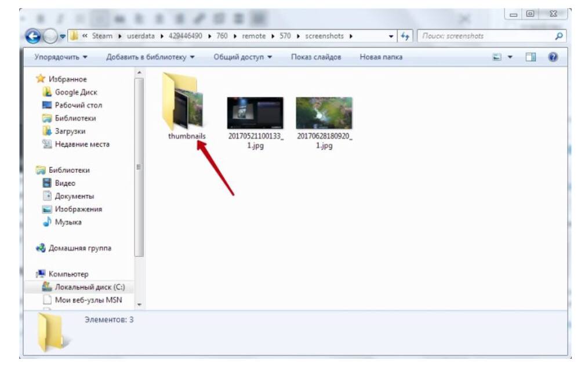
Task: Click the Refresh button beside the address bar
Action: 405,37
